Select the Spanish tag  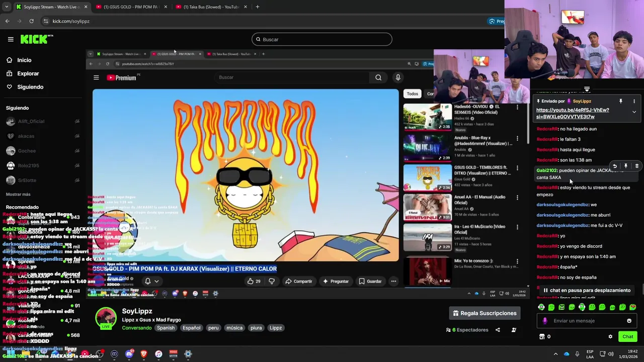pos(166,328)
